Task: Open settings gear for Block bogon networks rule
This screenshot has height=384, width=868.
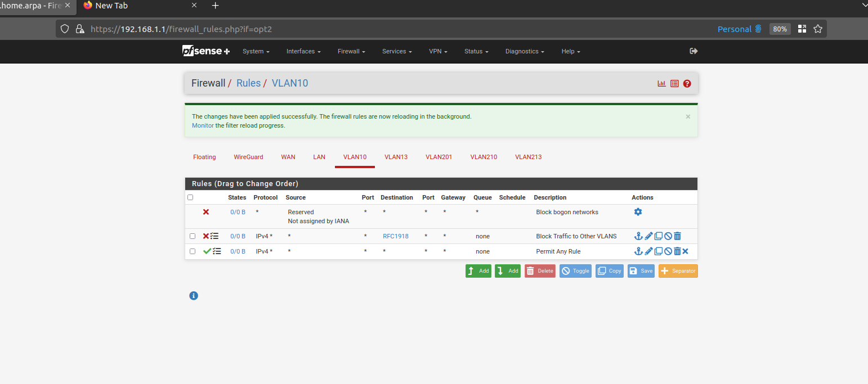Action: [x=638, y=212]
